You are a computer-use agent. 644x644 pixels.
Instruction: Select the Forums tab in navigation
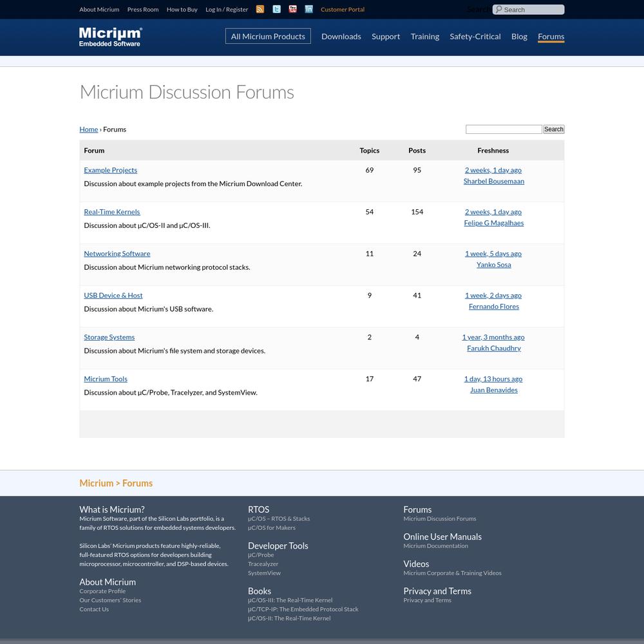pyautogui.click(x=551, y=37)
